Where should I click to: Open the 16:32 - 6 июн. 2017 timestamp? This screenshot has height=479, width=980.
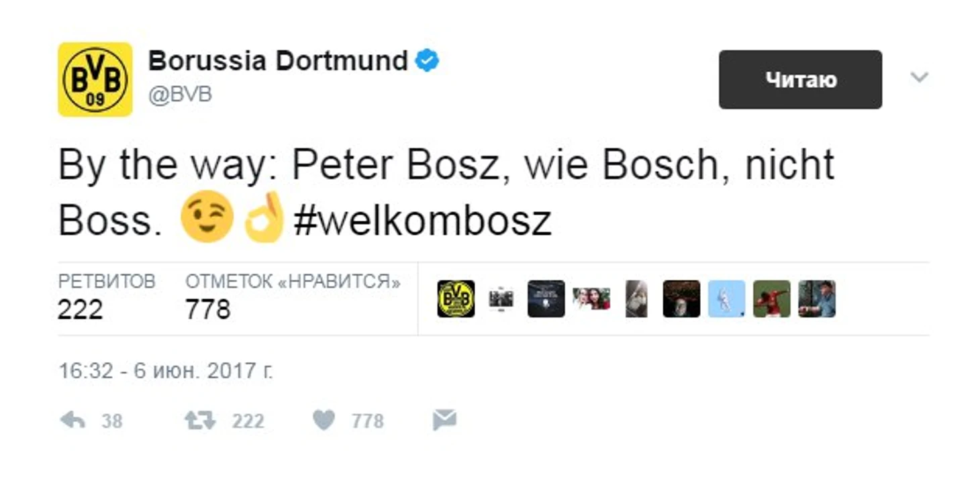pyautogui.click(x=165, y=371)
